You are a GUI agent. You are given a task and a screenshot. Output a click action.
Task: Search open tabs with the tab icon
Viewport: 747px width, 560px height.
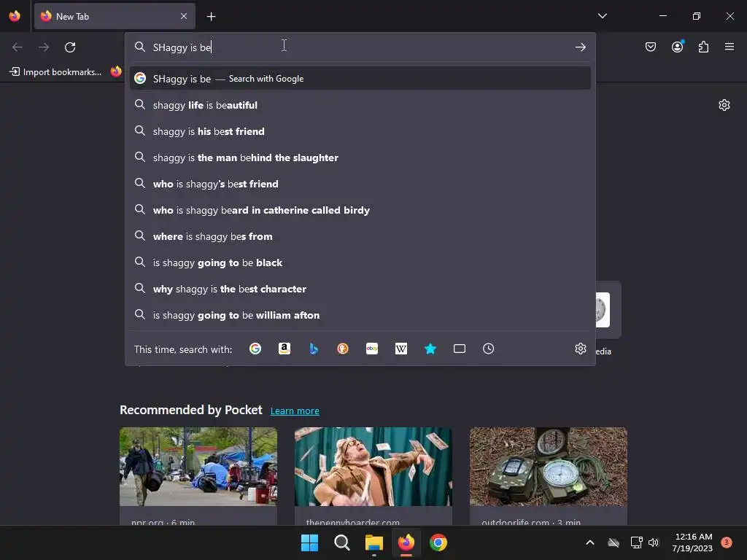[460, 349]
